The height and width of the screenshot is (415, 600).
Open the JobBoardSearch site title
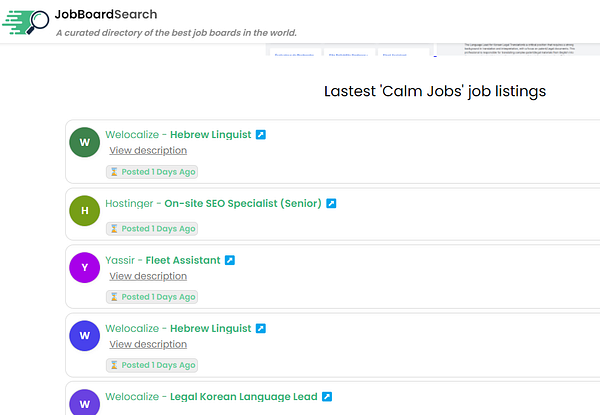(x=106, y=15)
